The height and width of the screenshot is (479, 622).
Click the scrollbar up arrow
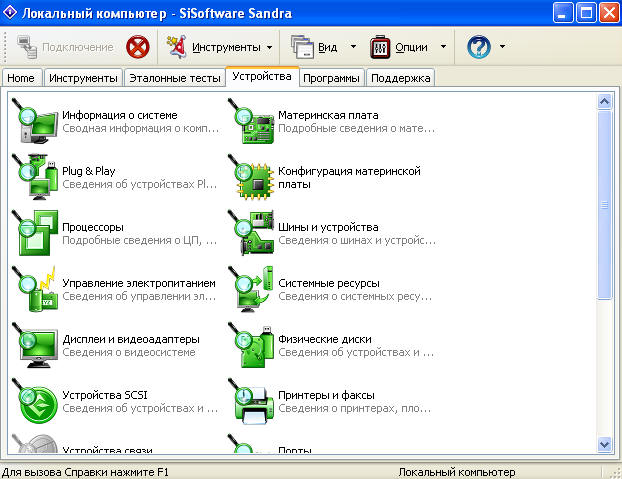click(604, 102)
